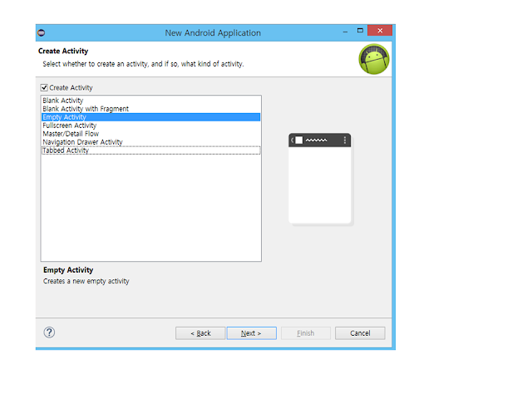Viewport: 532px width, 399px height.
Task: Click the activity preview thumbnail
Action: 320,179
